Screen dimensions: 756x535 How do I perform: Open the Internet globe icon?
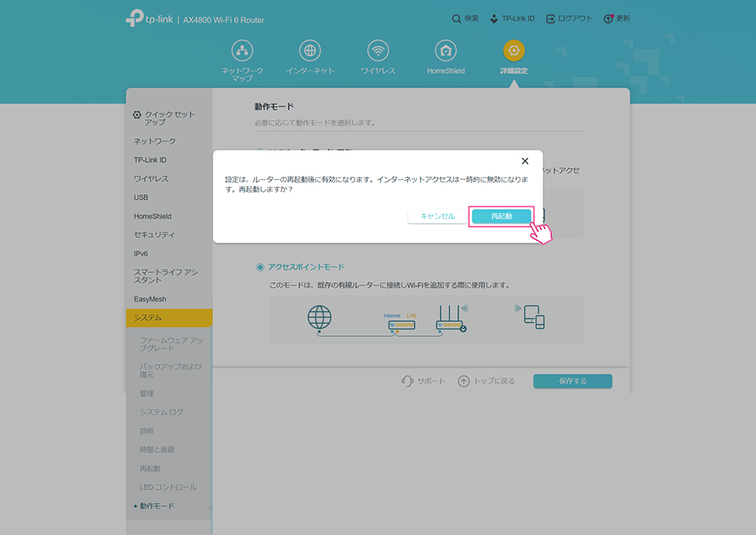310,51
